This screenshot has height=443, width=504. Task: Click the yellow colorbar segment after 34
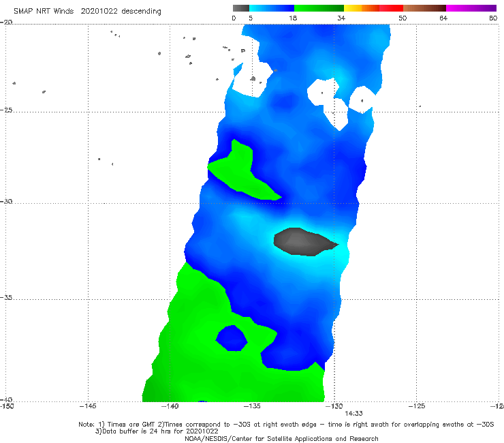(353, 8)
